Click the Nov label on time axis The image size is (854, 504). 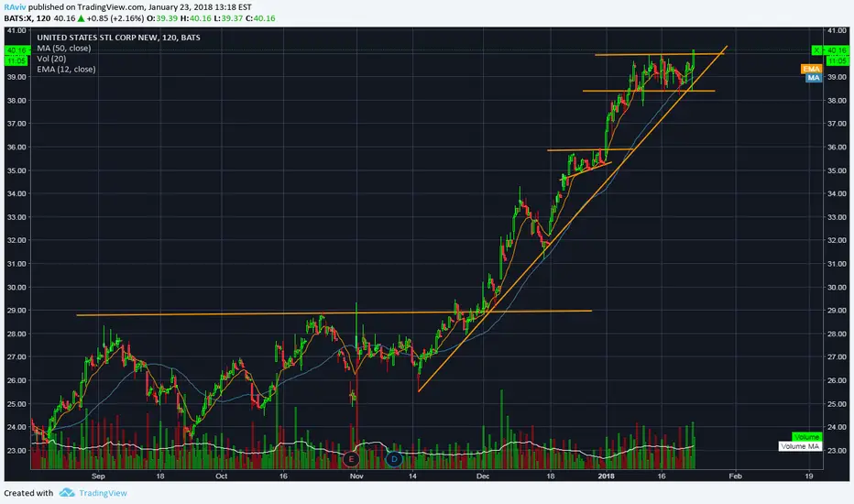(x=356, y=477)
